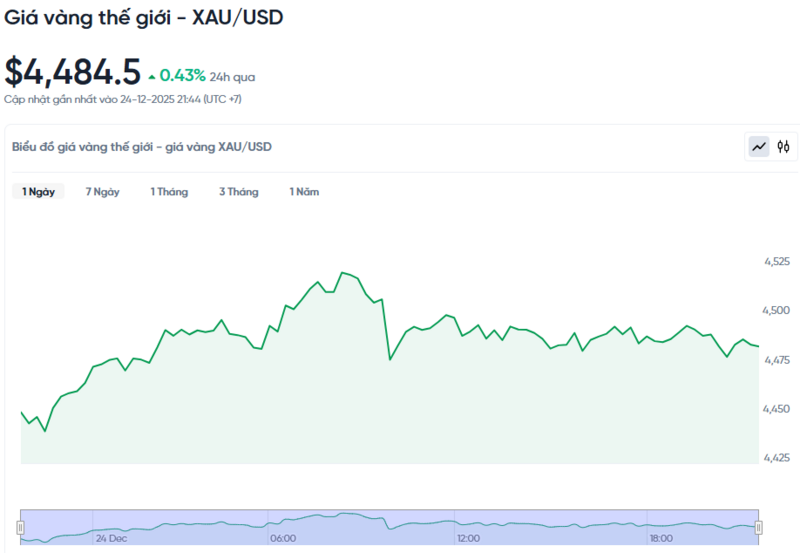Click the 4,525 y-axis price label

tap(776, 261)
